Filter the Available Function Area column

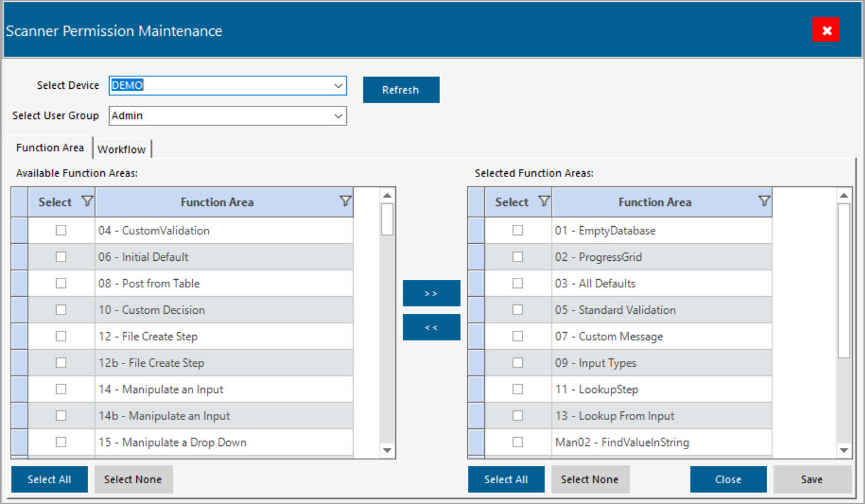coord(345,202)
